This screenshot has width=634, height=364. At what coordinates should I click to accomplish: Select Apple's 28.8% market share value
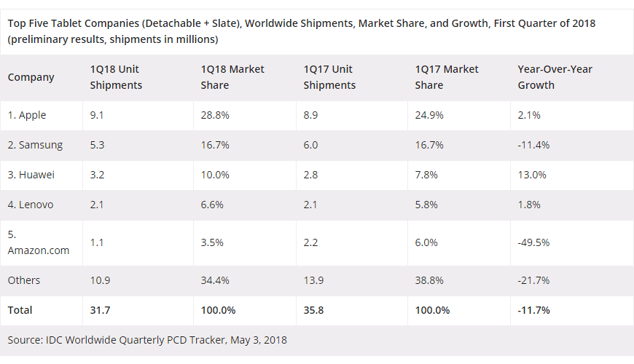pyautogui.click(x=215, y=115)
